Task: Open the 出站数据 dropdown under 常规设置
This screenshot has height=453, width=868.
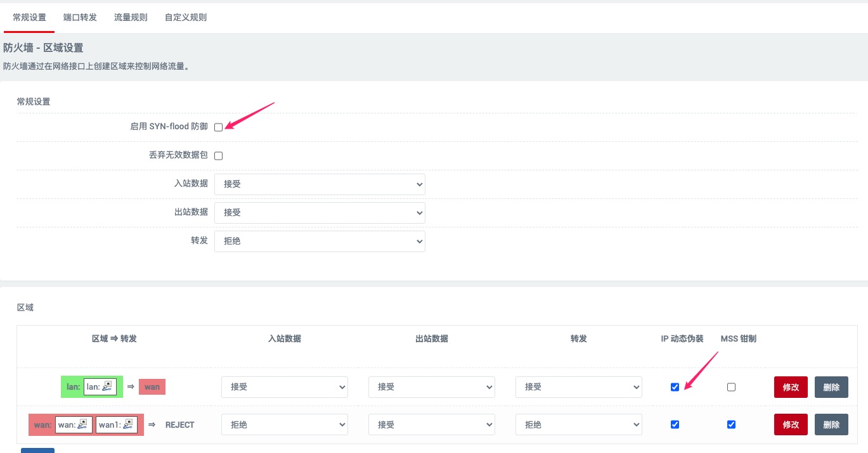Action: [319, 212]
